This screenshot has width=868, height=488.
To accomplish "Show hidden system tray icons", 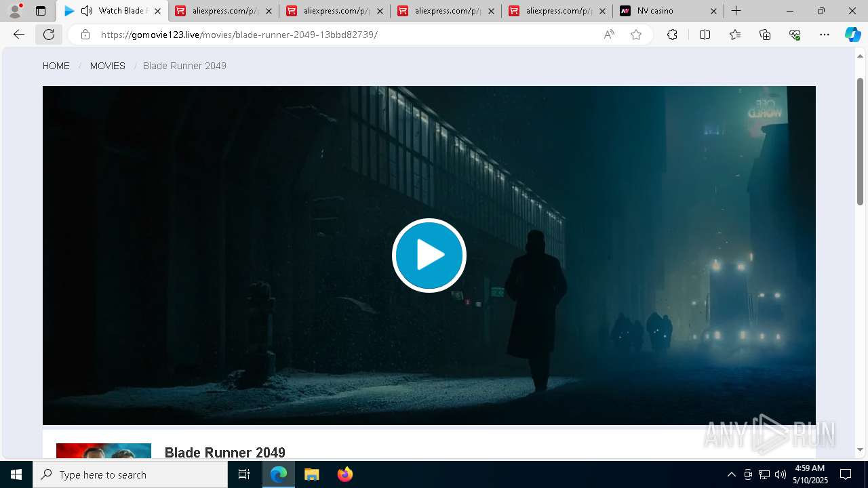I will click(x=731, y=474).
